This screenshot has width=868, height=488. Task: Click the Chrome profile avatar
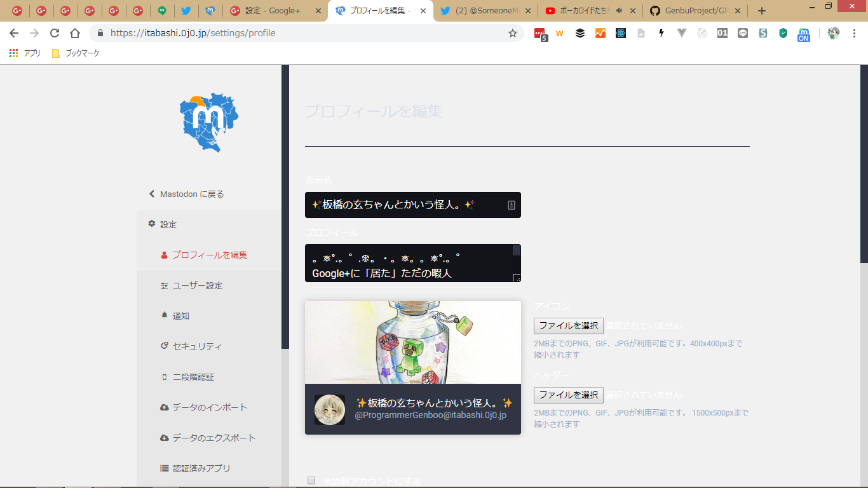(x=833, y=33)
